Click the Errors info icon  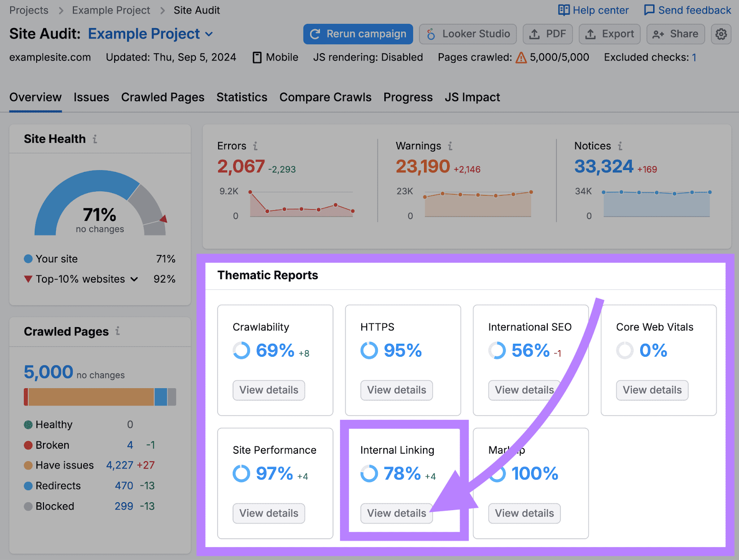pos(255,146)
